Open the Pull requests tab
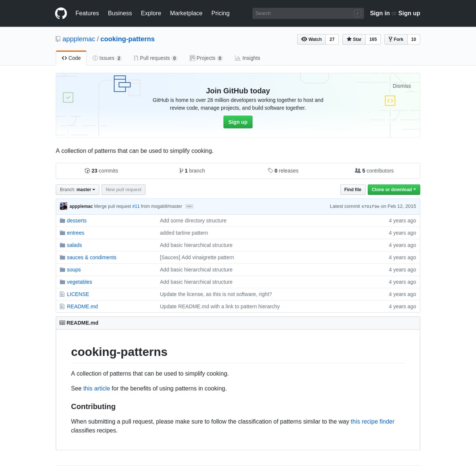This screenshot has width=476, height=476. (155, 58)
